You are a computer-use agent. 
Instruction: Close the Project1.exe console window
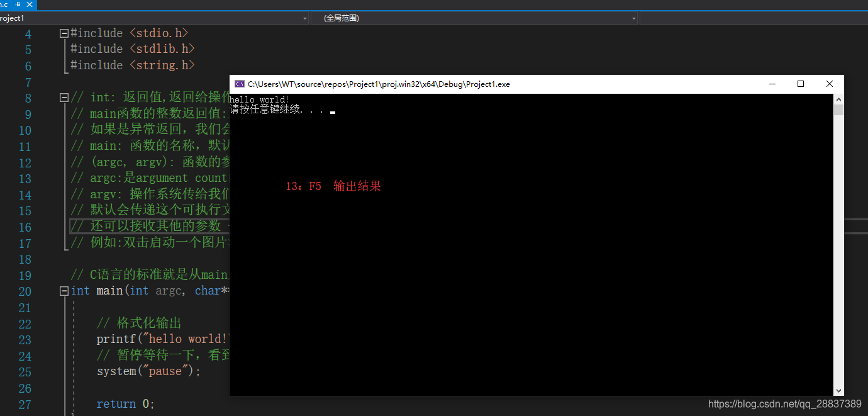click(830, 84)
